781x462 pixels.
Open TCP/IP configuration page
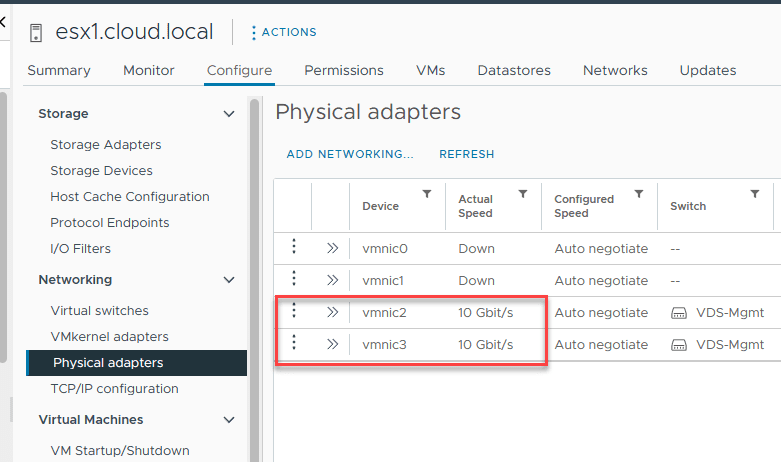(114, 389)
